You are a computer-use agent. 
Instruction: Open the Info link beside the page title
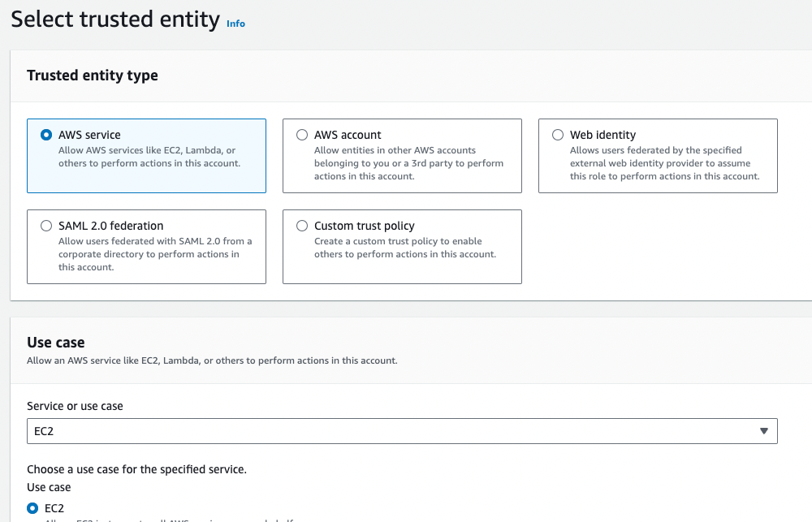pyautogui.click(x=235, y=24)
